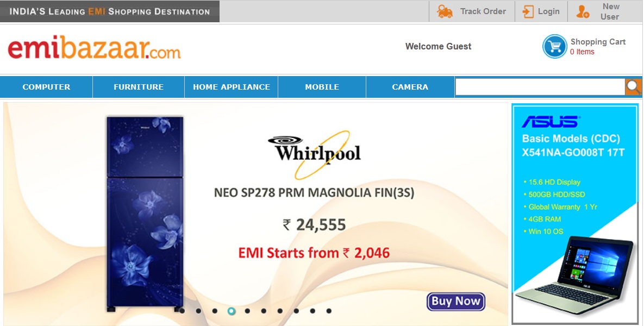The image size is (644, 326).
Task: Open the FURNITURE category menu
Action: pos(139,86)
